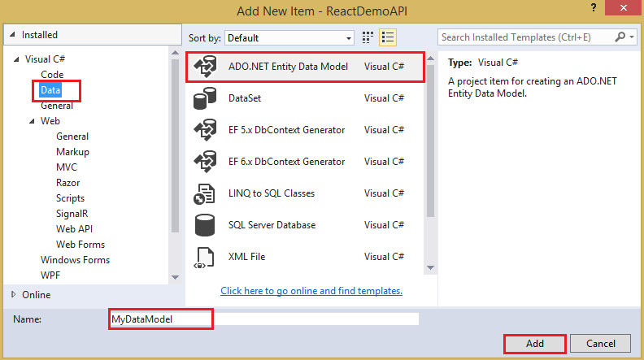Collapse the Web tree node
Viewport: 644px width, 360px height.
tap(33, 121)
